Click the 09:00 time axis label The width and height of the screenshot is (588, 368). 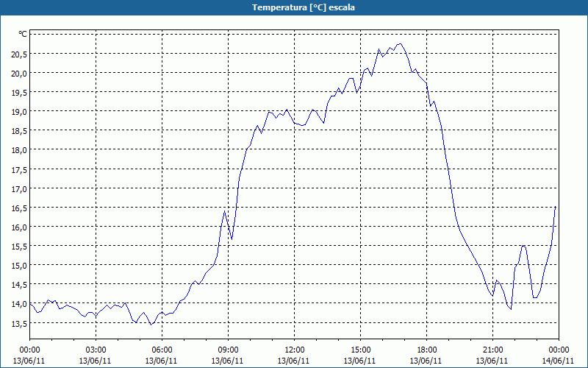[228, 350]
